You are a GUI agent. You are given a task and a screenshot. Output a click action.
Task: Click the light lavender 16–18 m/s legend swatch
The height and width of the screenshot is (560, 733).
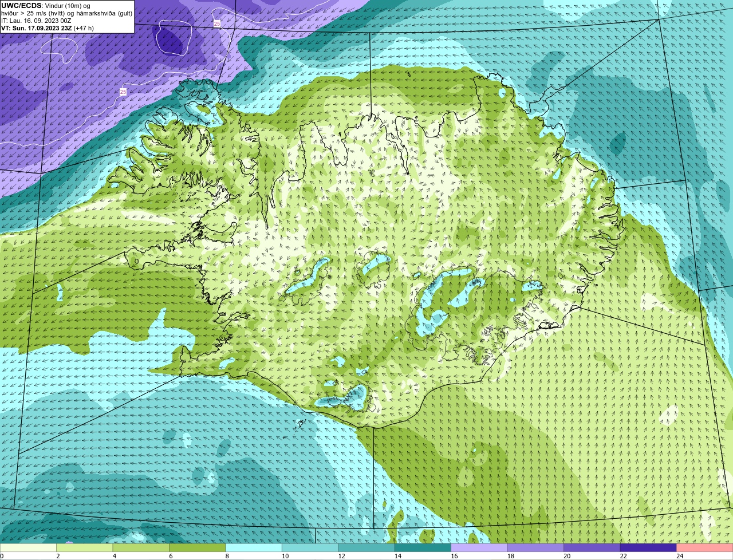coord(479,548)
